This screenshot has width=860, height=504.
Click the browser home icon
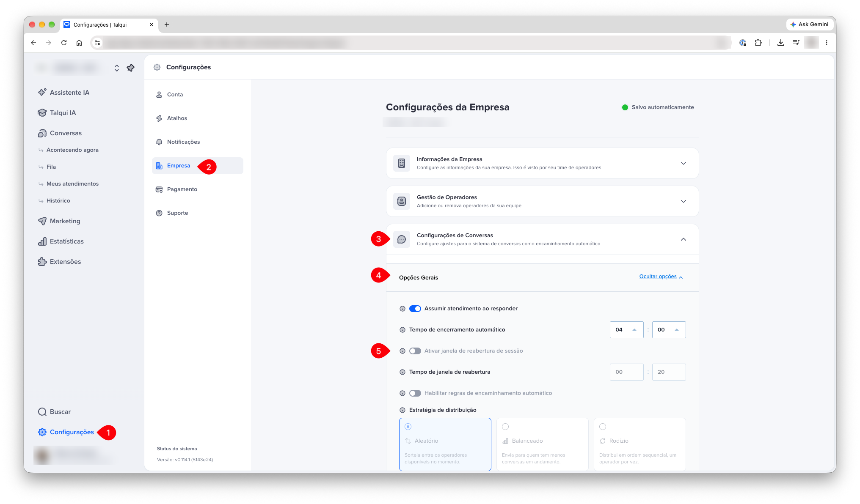(x=79, y=43)
